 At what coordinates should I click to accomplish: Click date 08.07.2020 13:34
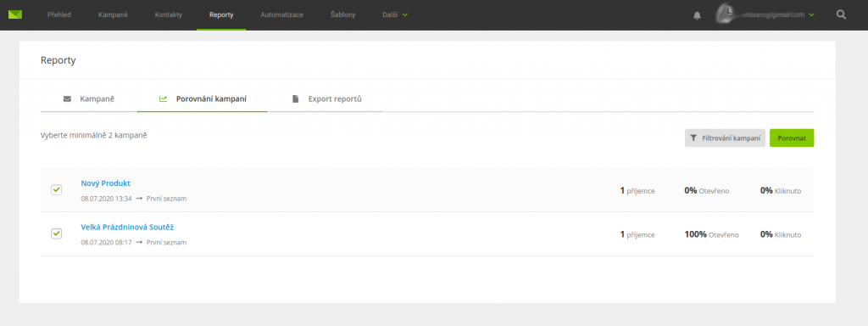[106, 199]
